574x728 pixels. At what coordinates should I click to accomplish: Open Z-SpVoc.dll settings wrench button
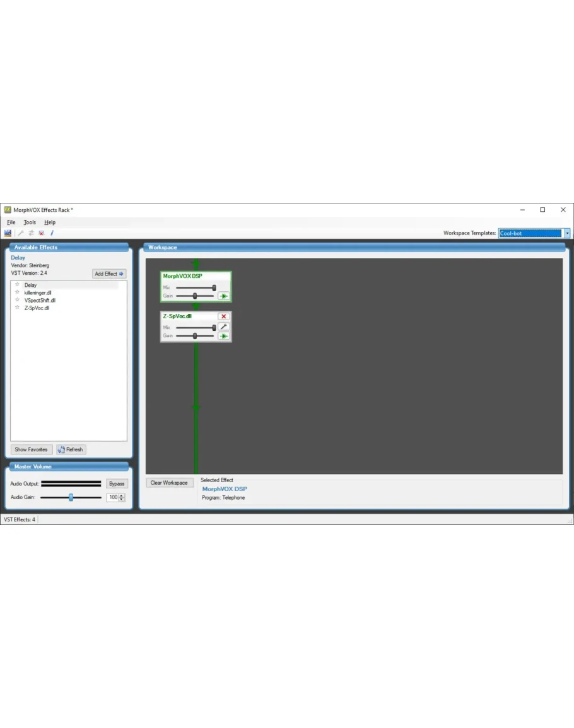pyautogui.click(x=223, y=326)
